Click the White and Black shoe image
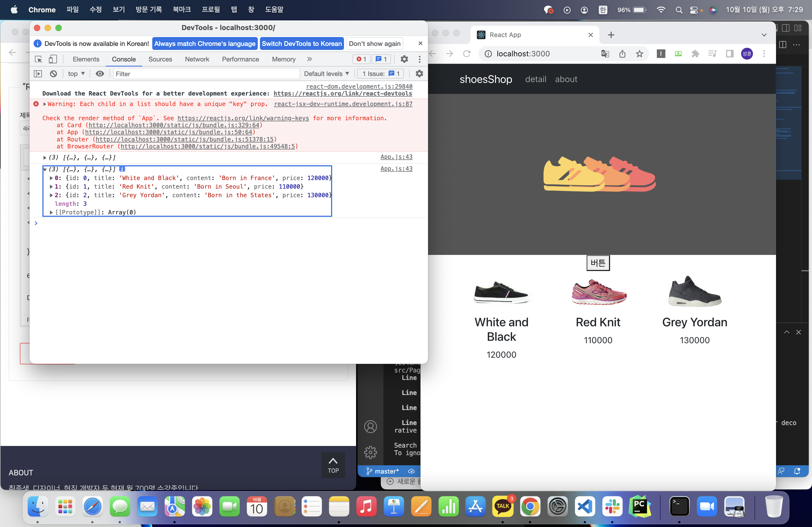Image resolution: width=812 pixels, height=527 pixels. [501, 292]
